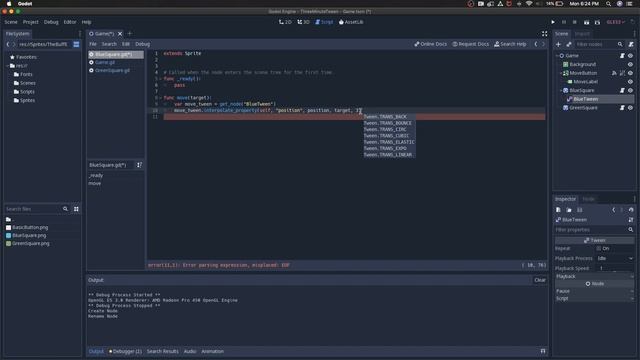640x360 pixels.
Task: Toggle FileSystem split view mode icon
Action: 76,44
